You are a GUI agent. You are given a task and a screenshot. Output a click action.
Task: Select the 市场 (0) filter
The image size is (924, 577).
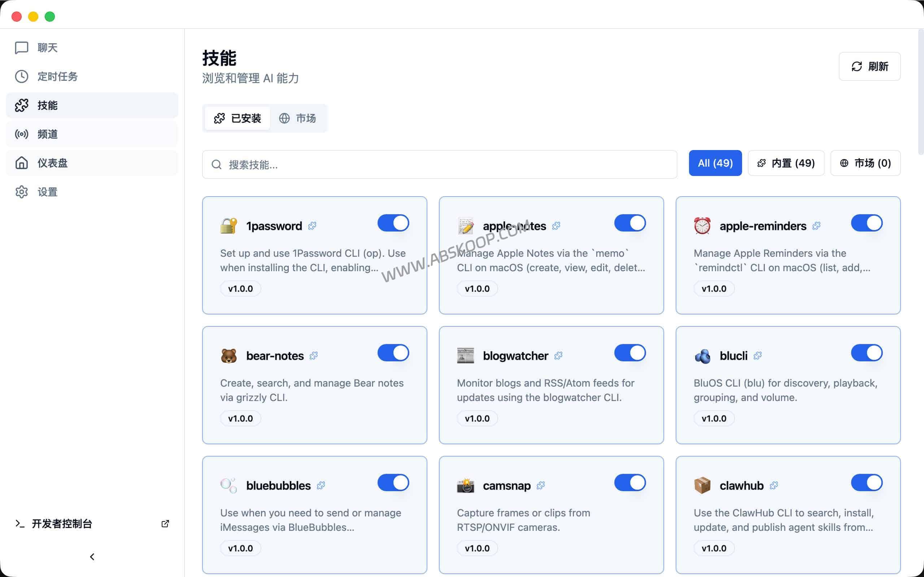[865, 163]
